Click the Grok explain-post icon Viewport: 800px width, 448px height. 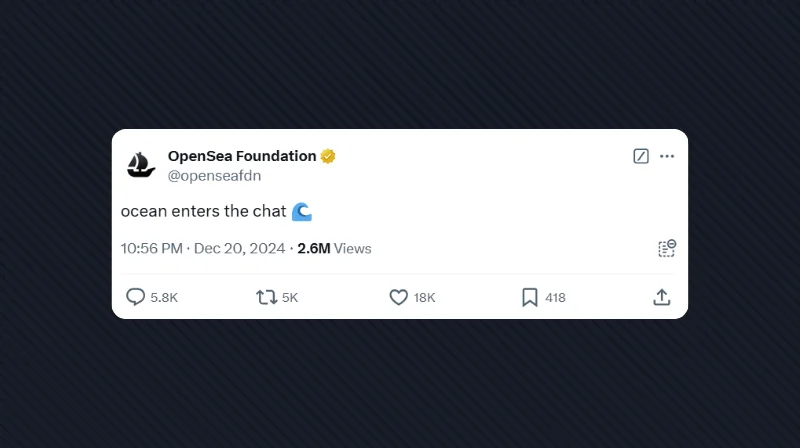641,156
